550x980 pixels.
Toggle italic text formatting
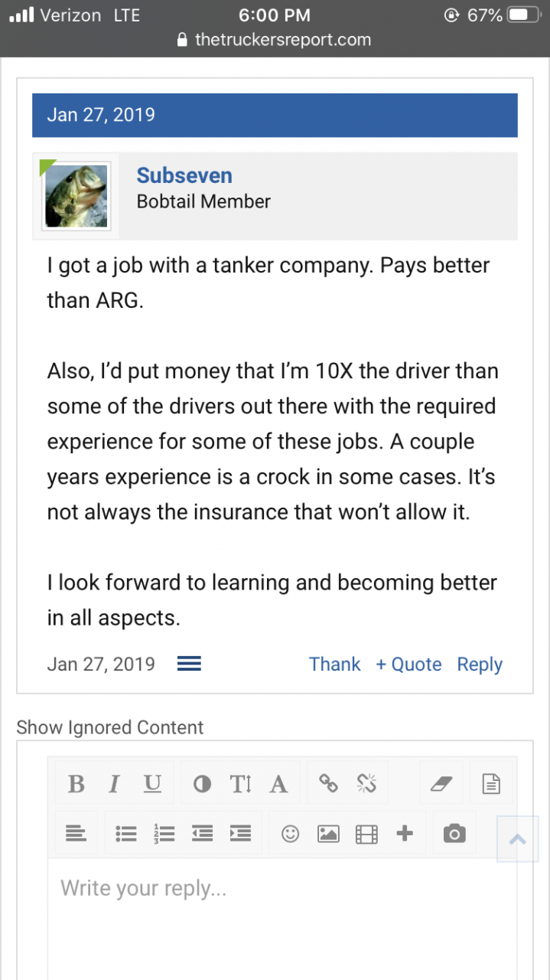tap(114, 784)
